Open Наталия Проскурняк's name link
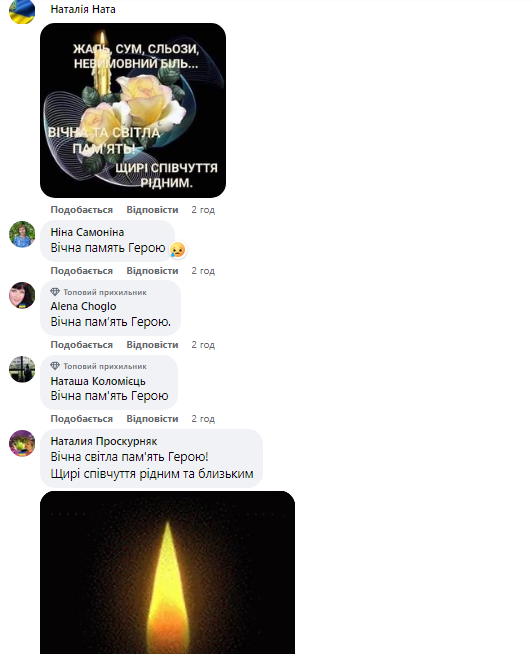Image resolution: width=532 pixels, height=654 pixels. tap(104, 441)
